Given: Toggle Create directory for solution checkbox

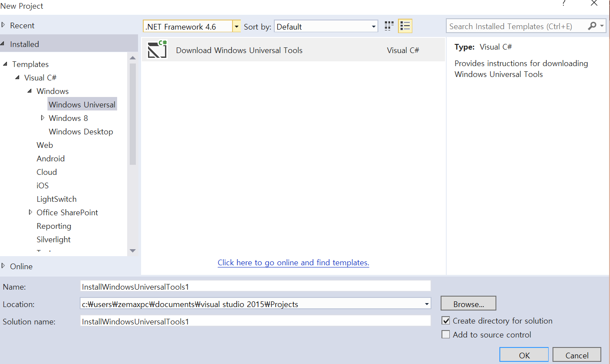Looking at the screenshot, I should point(445,321).
